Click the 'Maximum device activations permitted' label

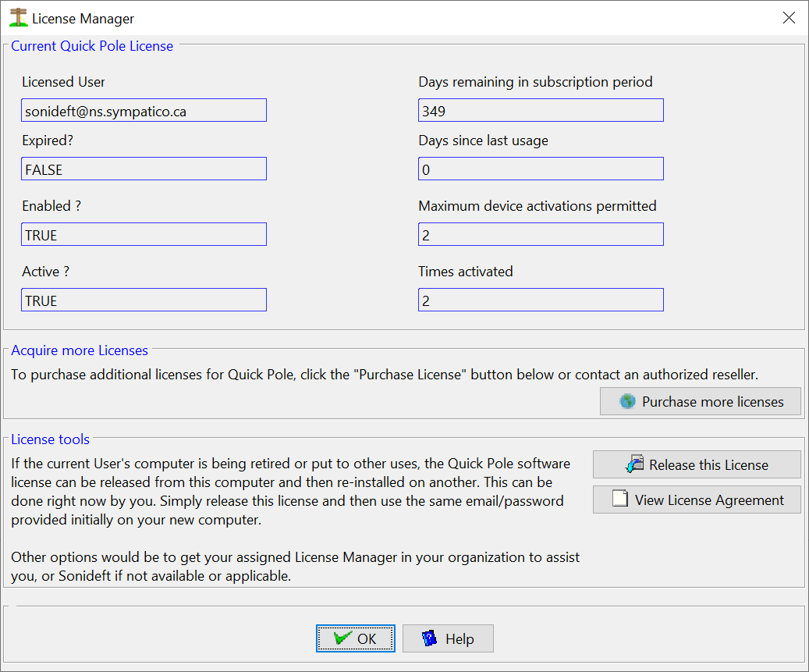click(537, 206)
